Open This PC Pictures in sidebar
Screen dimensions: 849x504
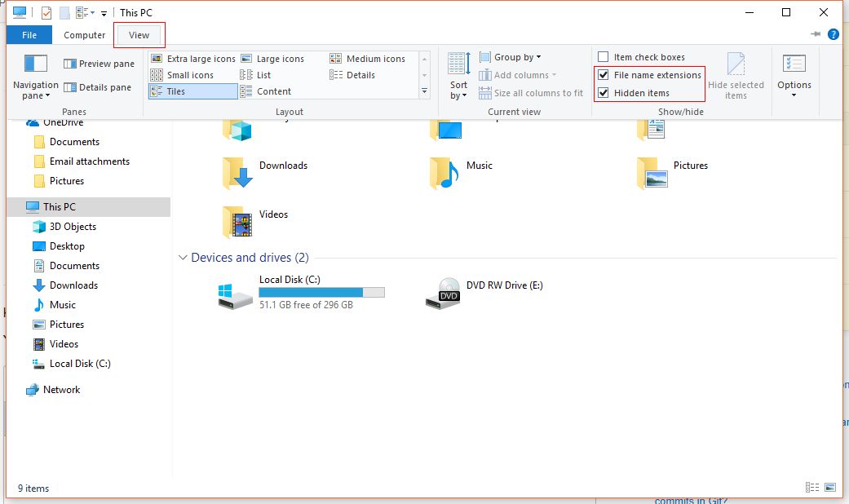point(59,325)
